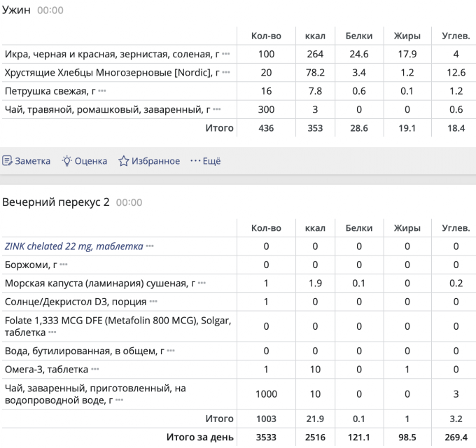This screenshot has width=476, height=448.
Task: Open options dots for Хрустящие Хлебцы Многозерновые
Action: pos(225,73)
